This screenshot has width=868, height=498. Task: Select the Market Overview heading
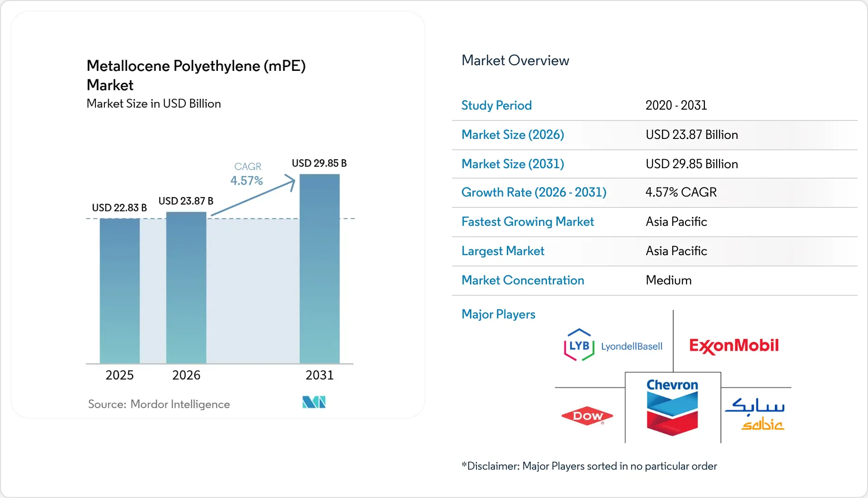[515, 60]
